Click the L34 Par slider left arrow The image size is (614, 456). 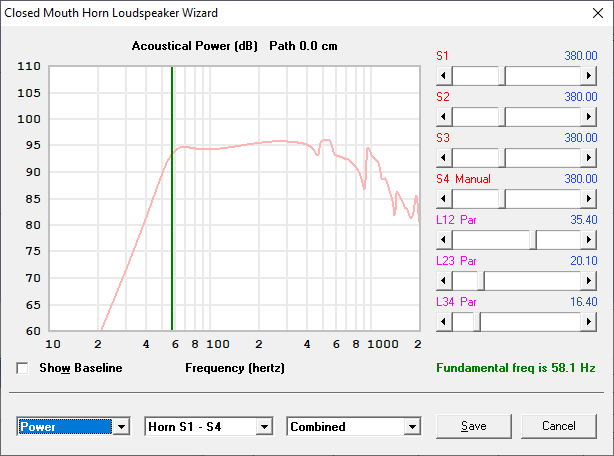[x=444, y=322]
